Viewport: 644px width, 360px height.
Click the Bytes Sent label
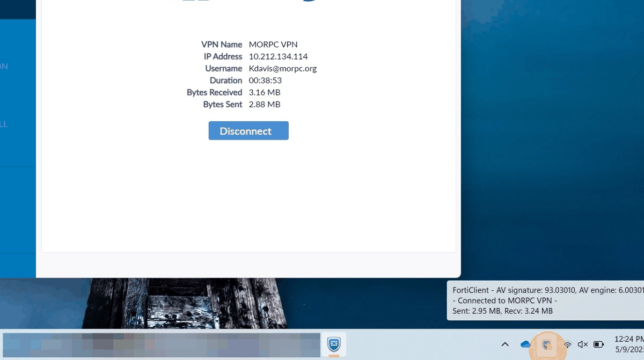click(x=223, y=104)
